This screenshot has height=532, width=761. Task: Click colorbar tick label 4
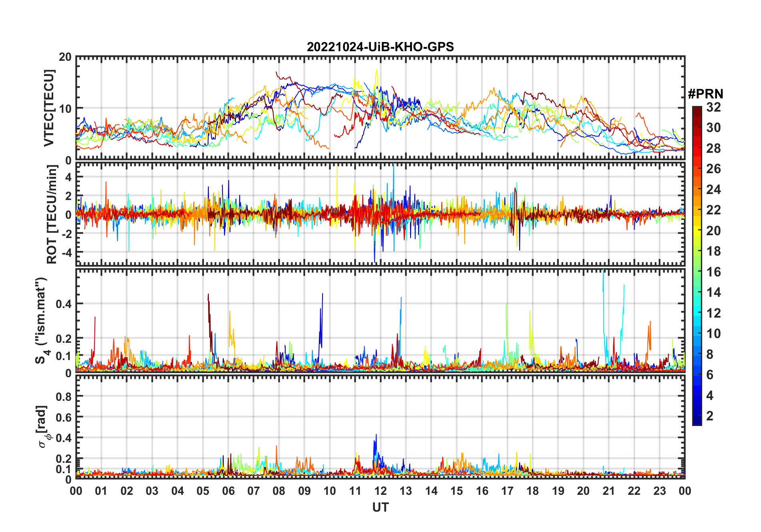(710, 396)
